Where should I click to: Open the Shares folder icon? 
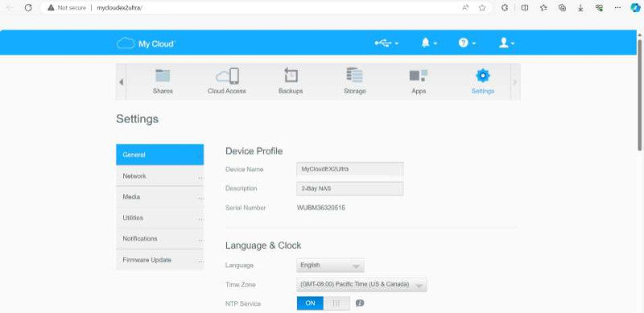pyautogui.click(x=163, y=76)
